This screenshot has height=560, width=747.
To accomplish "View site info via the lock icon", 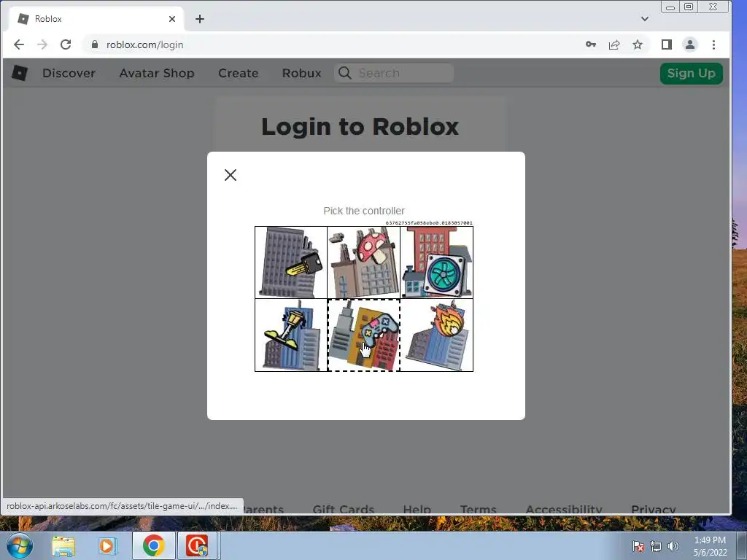I will click(95, 44).
